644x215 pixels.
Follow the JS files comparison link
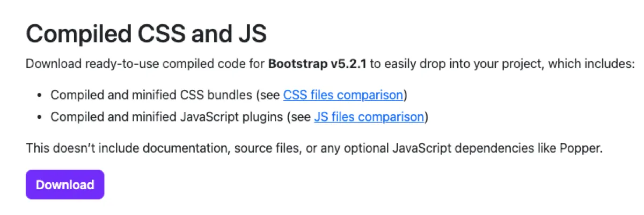369,117
